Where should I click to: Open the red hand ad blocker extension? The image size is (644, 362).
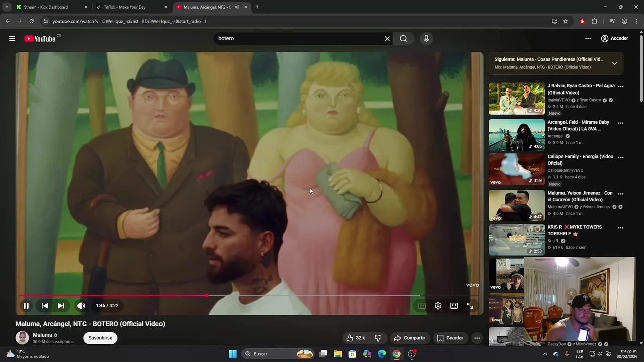tap(582, 21)
